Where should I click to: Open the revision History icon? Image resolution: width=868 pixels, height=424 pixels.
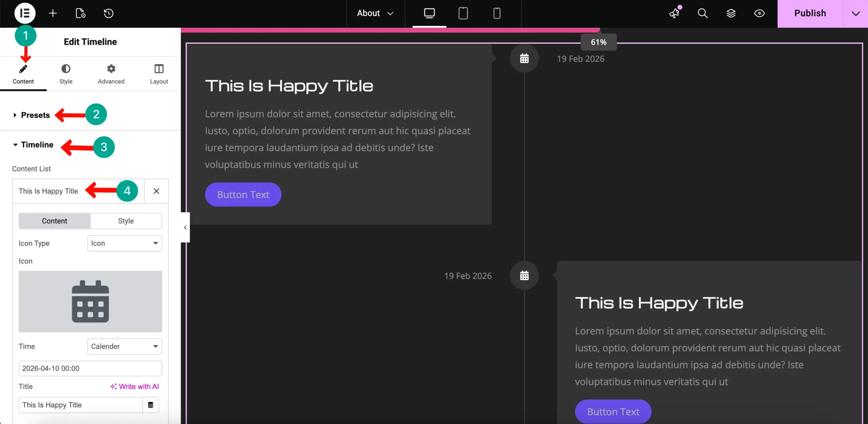coord(108,13)
